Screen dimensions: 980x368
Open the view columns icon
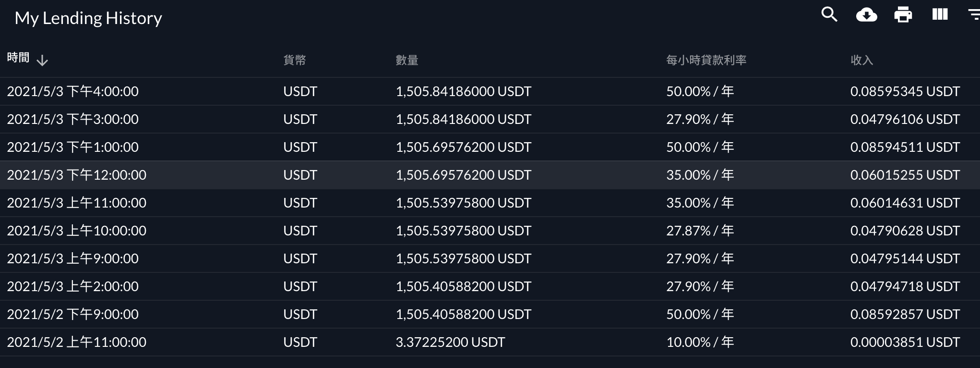[x=940, y=14]
